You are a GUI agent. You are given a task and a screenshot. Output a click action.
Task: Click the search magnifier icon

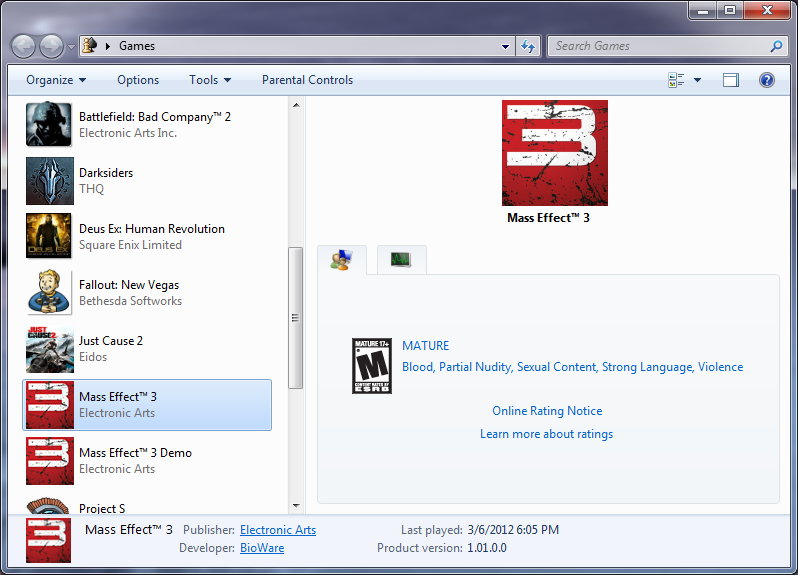coord(776,46)
